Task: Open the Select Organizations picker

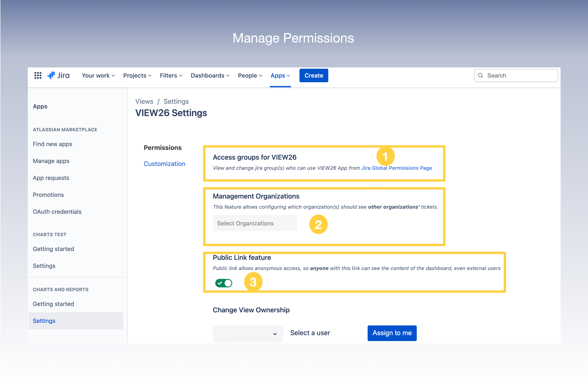Action: tap(255, 223)
